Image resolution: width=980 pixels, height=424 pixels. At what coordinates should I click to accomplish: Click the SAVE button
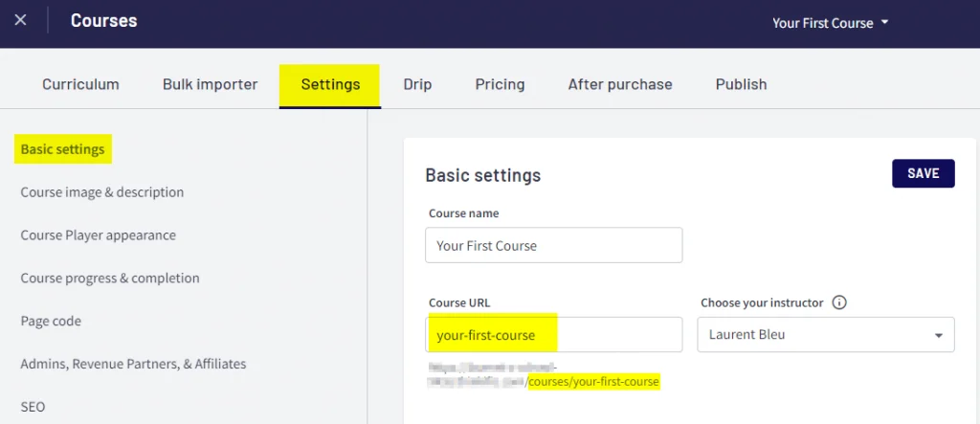coord(924,173)
